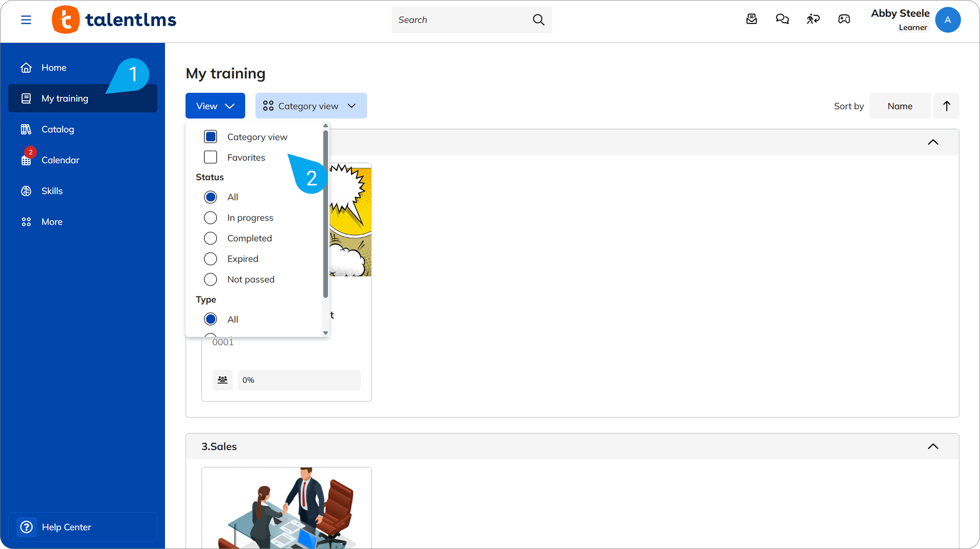Click the group icon on course card
The width and height of the screenshot is (980, 549).
(x=222, y=380)
